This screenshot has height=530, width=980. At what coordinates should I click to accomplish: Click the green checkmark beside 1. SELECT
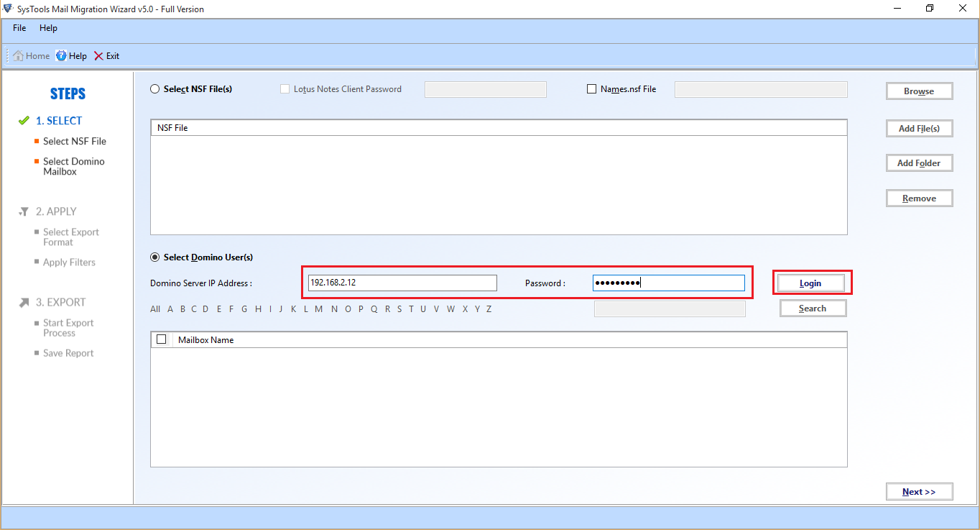(24, 121)
